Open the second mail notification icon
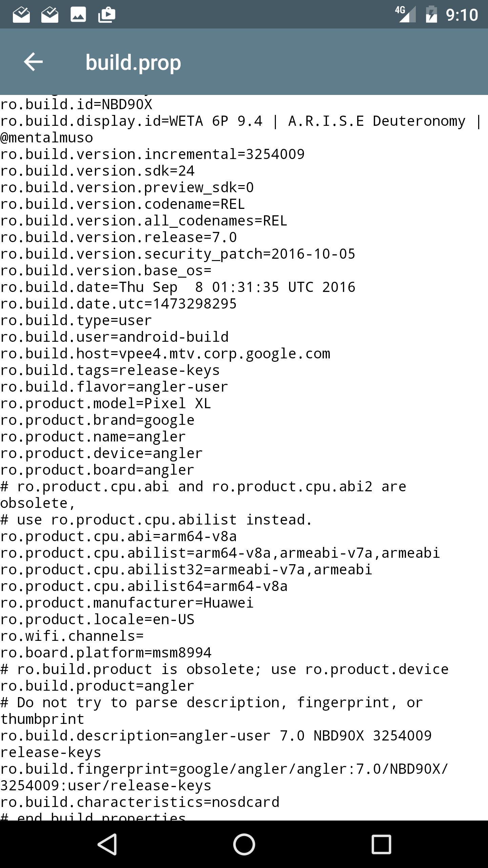This screenshot has height=868, width=488. click(50, 15)
